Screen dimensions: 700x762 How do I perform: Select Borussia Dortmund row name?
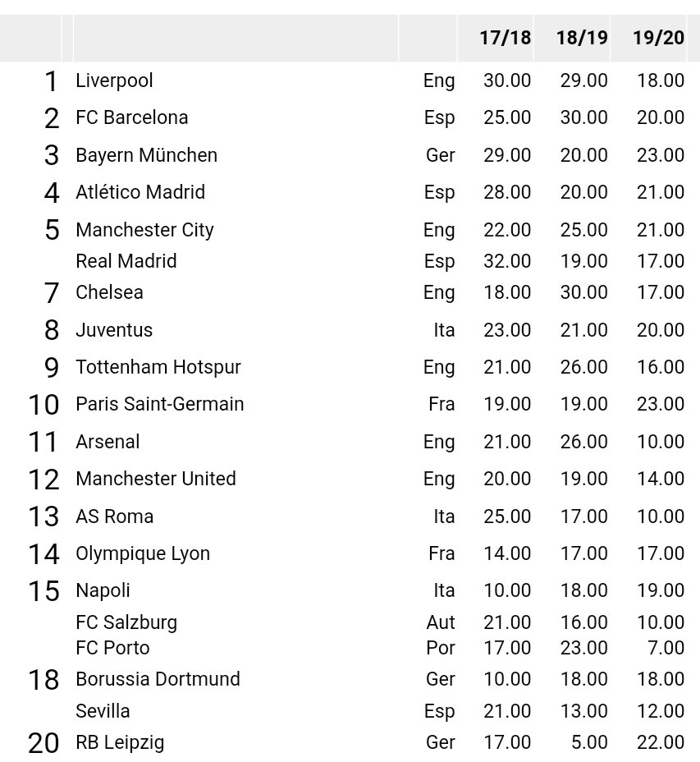point(158,679)
